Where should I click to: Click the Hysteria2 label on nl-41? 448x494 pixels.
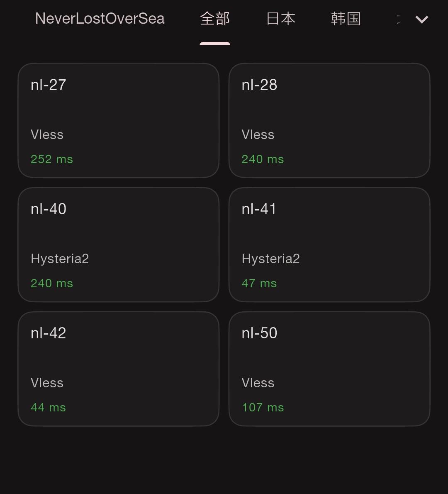point(270,259)
